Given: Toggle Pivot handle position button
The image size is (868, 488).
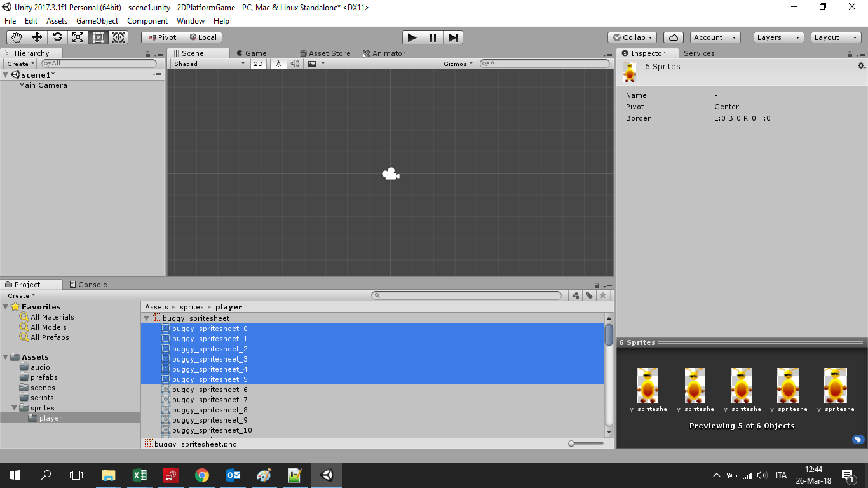Looking at the screenshot, I should pos(161,37).
